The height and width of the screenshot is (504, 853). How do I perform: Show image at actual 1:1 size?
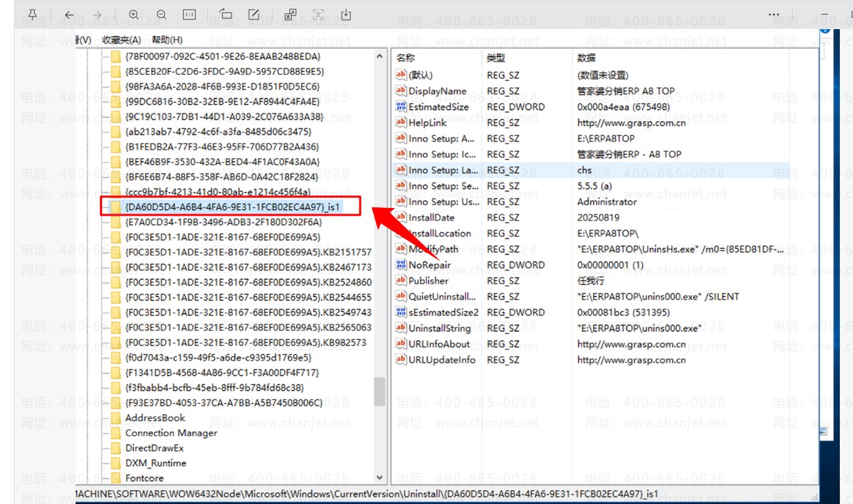pos(189,15)
